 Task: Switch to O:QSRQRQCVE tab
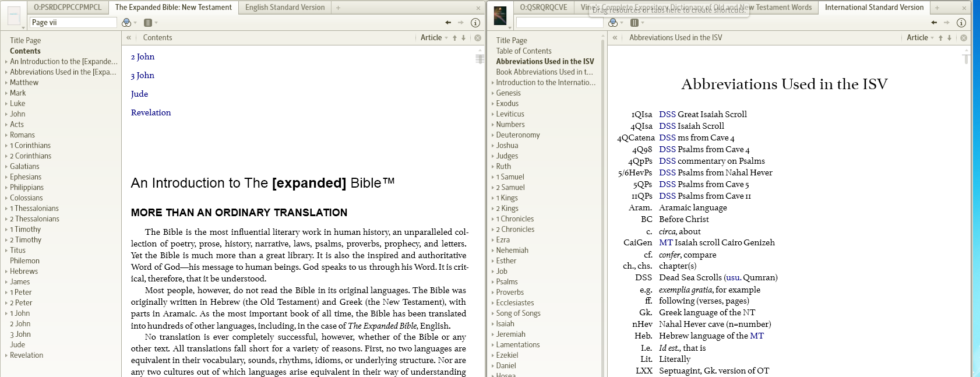pos(544,8)
